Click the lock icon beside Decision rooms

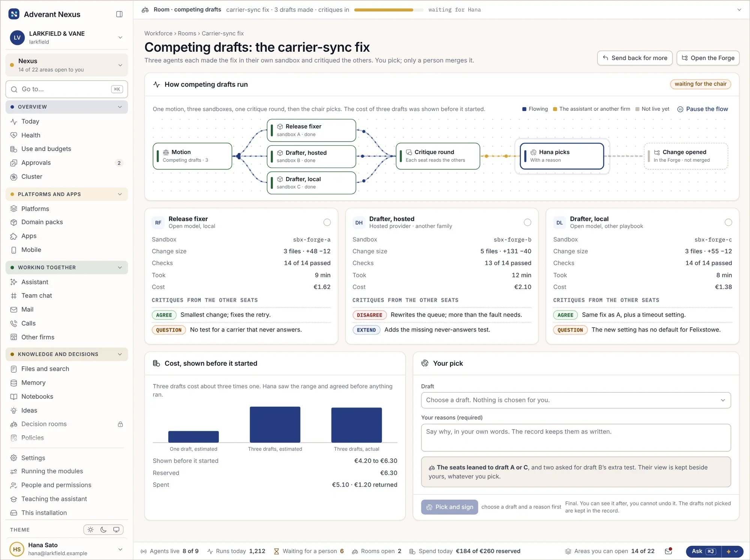120,424
